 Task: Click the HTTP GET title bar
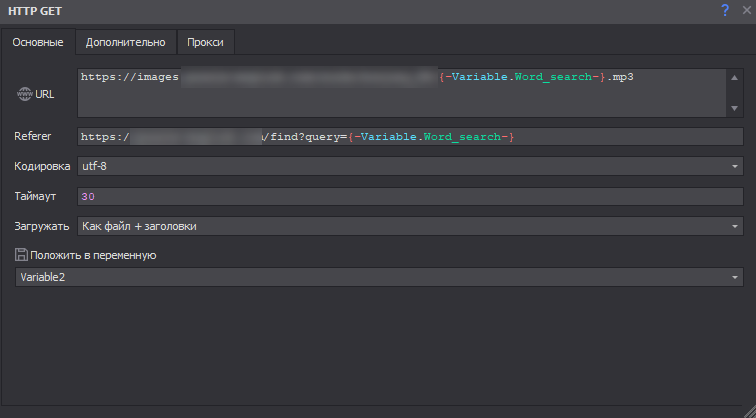click(300, 10)
